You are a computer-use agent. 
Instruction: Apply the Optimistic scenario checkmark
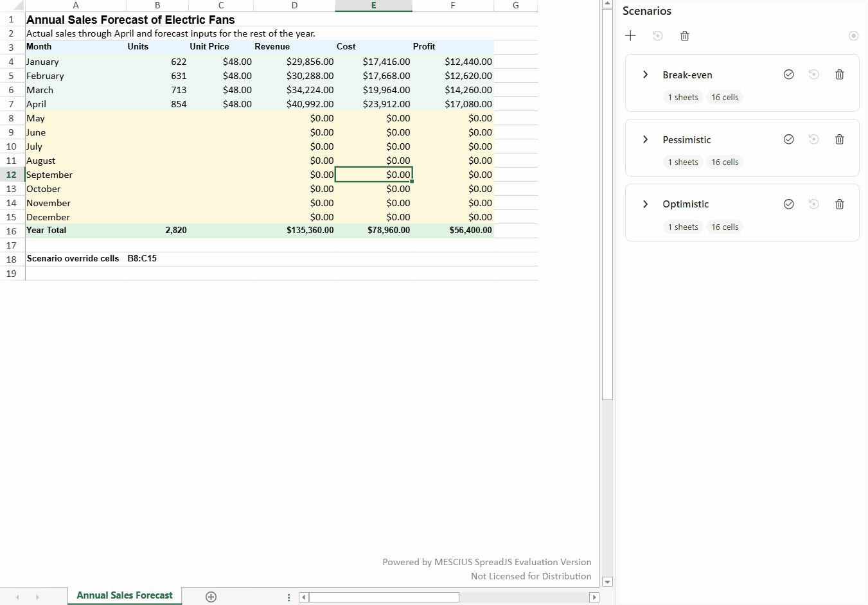click(789, 204)
